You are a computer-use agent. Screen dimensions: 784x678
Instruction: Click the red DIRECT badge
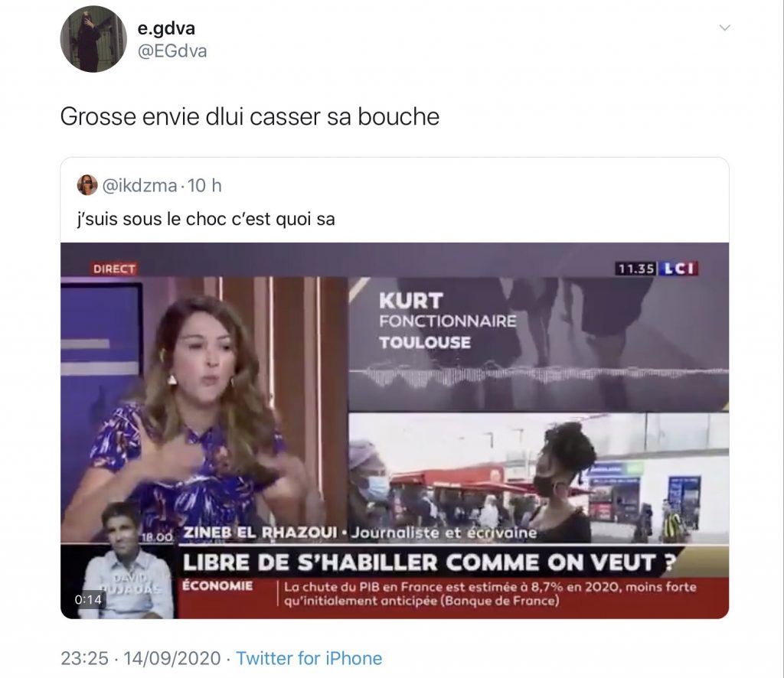point(114,269)
